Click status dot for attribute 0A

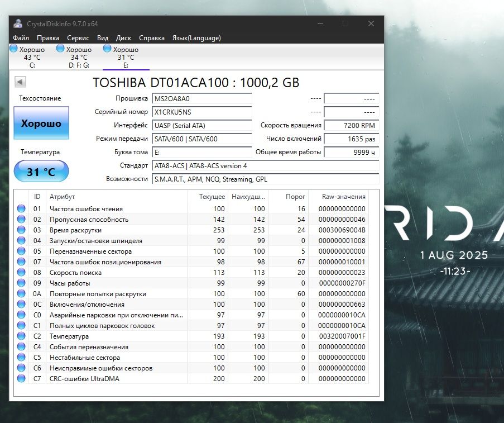click(21, 293)
